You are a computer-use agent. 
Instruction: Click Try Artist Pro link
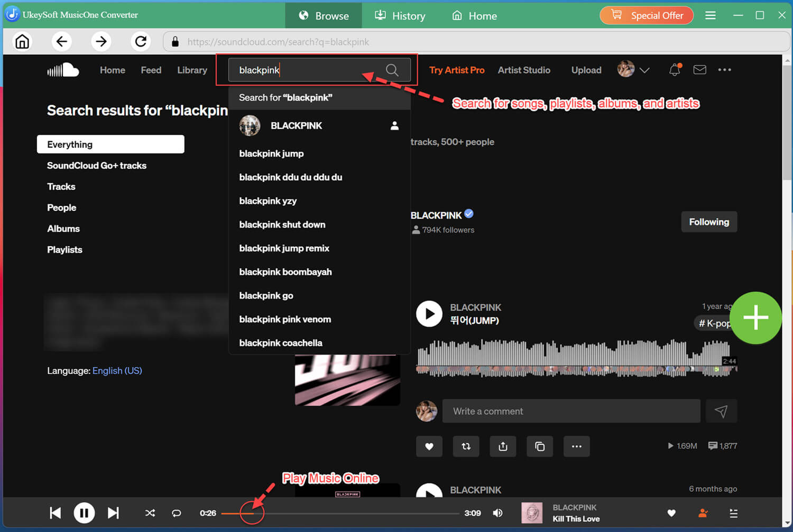(457, 70)
